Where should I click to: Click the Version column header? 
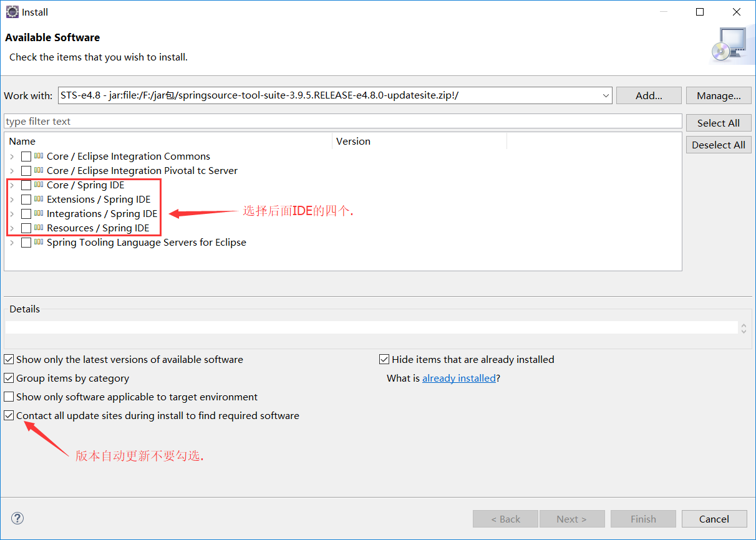click(420, 142)
